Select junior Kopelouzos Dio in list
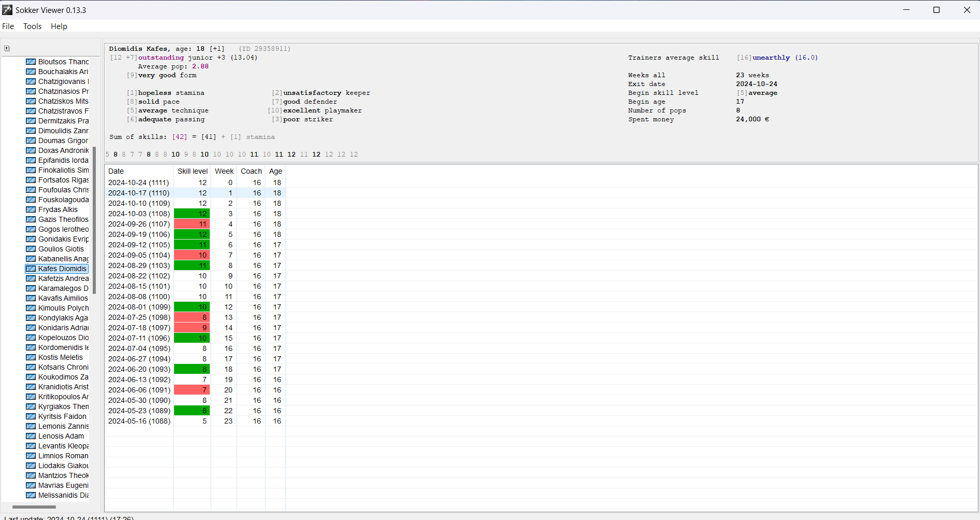980x520 pixels. click(x=63, y=338)
